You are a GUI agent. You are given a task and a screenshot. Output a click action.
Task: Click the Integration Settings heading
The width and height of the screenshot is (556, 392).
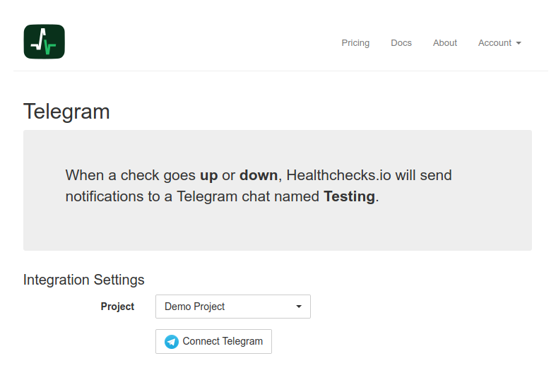coord(83,280)
